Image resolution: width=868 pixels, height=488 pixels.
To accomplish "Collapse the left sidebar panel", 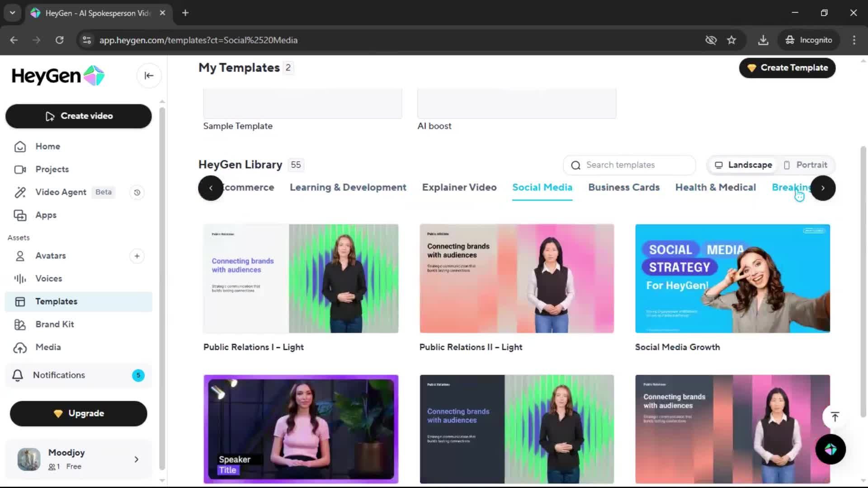I will pyautogui.click(x=149, y=75).
